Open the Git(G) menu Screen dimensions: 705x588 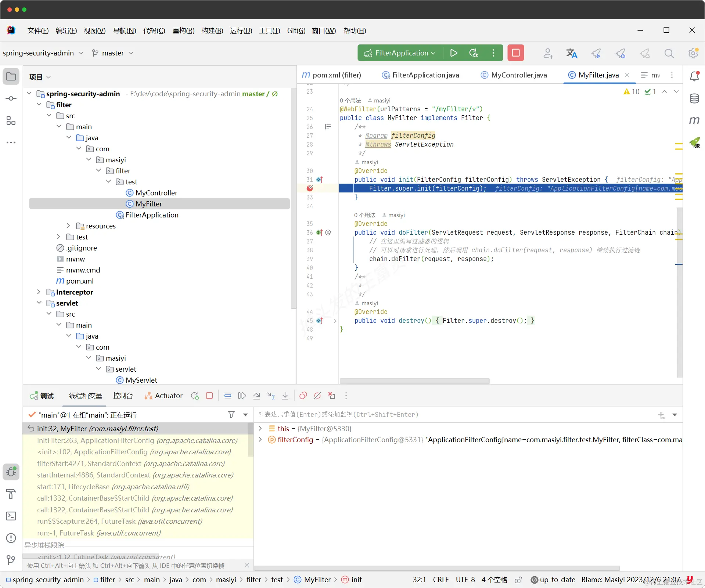coord(296,30)
